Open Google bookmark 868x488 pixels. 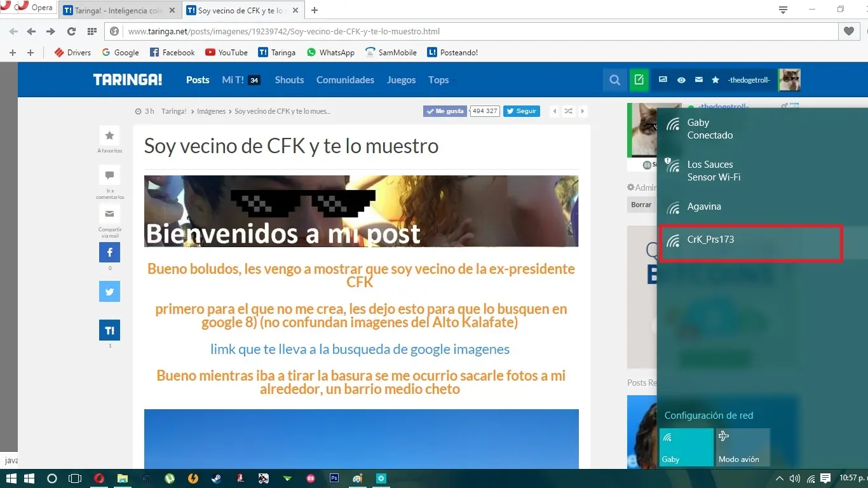(121, 53)
